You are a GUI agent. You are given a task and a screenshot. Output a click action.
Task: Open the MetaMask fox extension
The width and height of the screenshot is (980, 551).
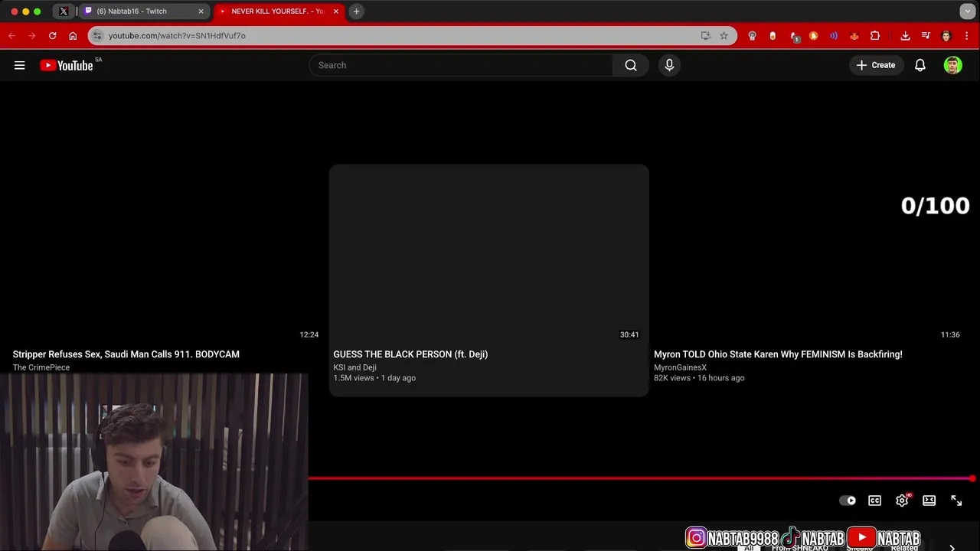click(x=854, y=36)
